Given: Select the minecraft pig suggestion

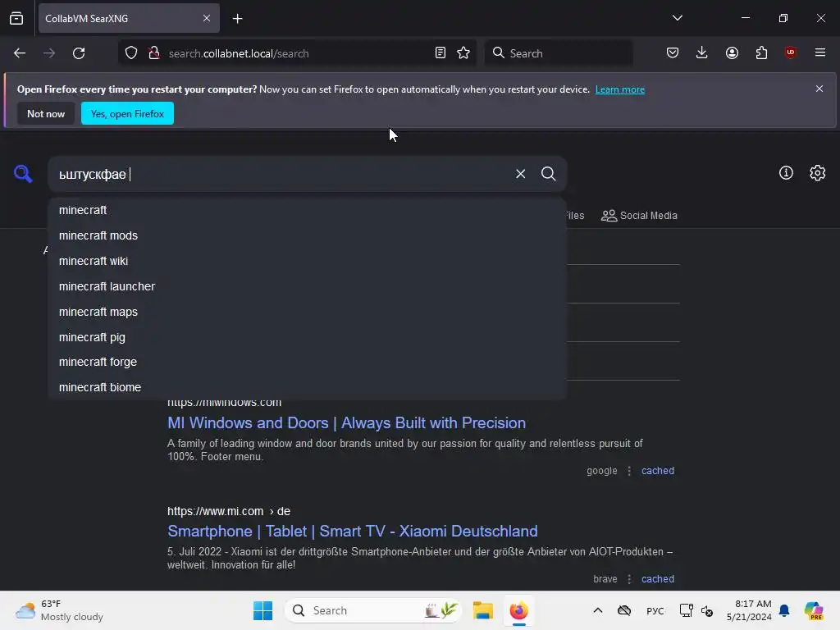Looking at the screenshot, I should point(307,337).
